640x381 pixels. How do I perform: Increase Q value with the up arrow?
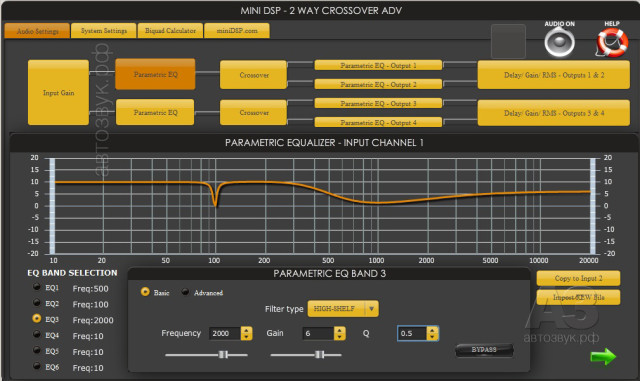tap(432, 330)
